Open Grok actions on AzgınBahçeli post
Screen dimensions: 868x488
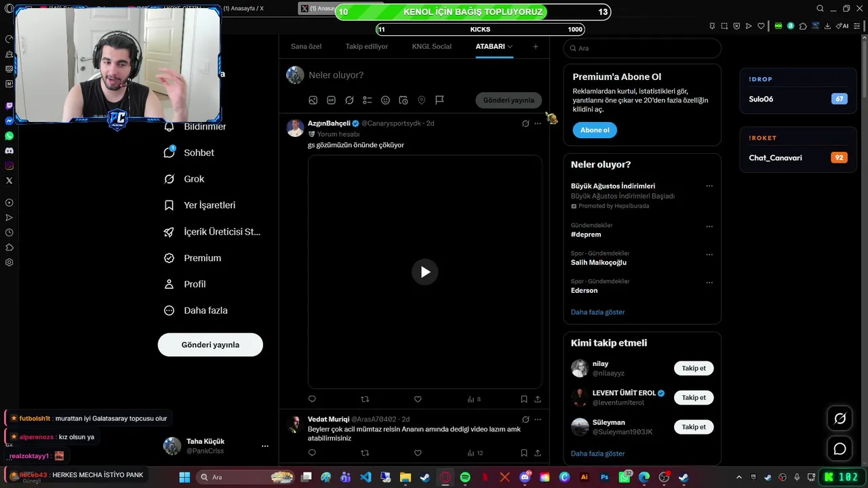pos(526,123)
